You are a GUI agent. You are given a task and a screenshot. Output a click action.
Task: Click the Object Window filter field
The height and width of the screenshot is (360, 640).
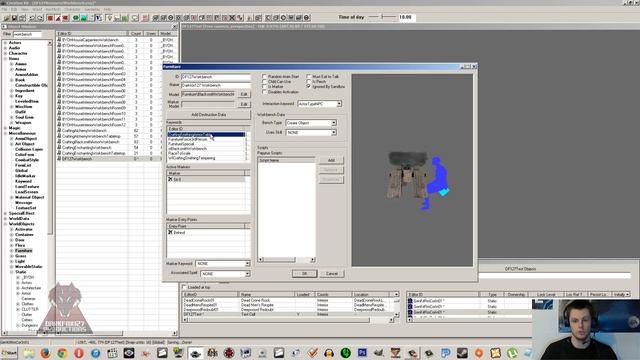pos(27,34)
